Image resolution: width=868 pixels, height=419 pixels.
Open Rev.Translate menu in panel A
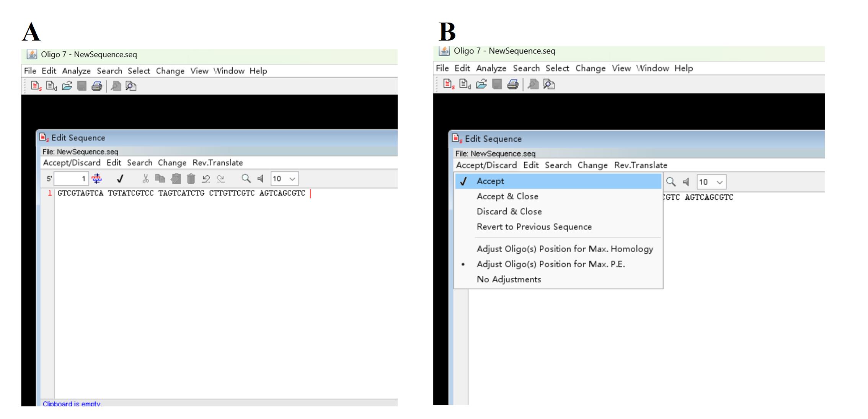tap(217, 163)
